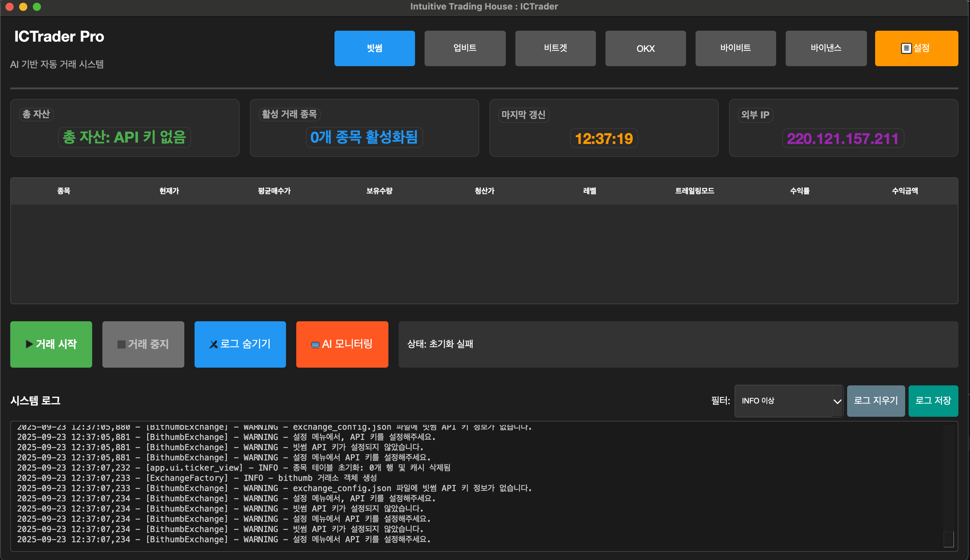Select the 바이낸스 exchange tab
Image resolution: width=970 pixels, height=560 pixels.
[x=826, y=48]
